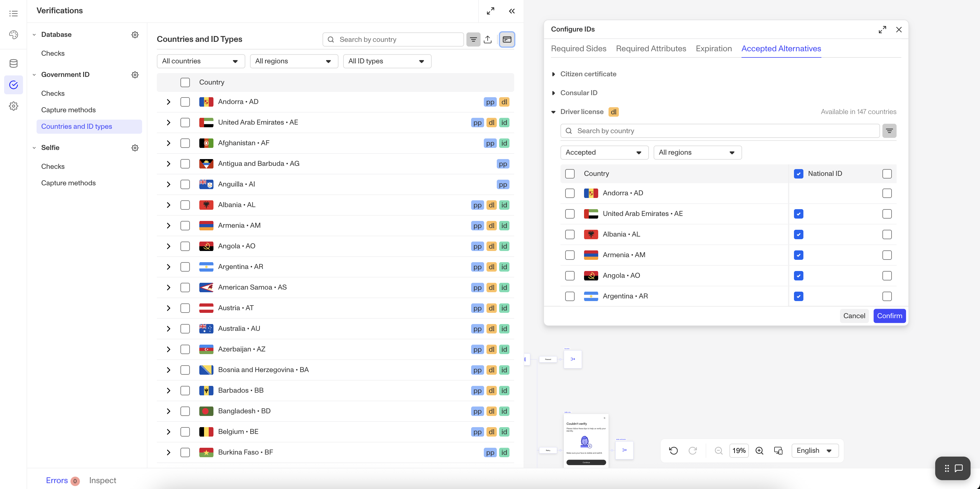The width and height of the screenshot is (980, 489).
Task: Open filter icon beside country search
Action: click(473, 39)
